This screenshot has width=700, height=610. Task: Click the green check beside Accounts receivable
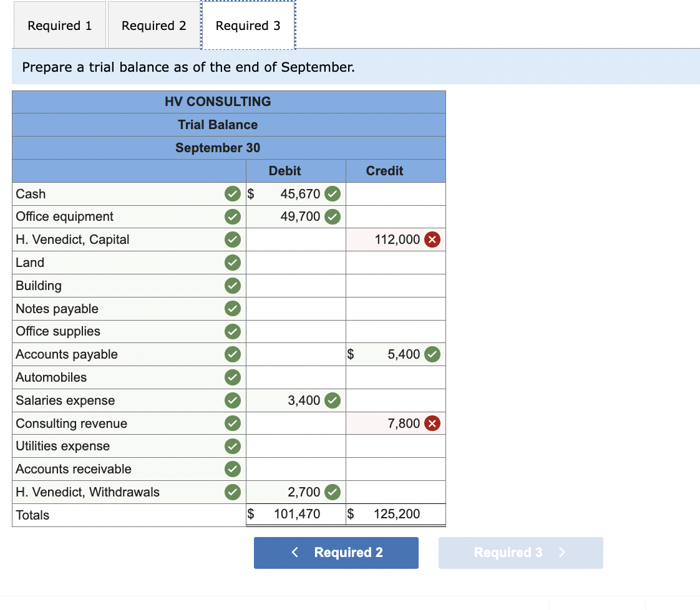click(233, 470)
